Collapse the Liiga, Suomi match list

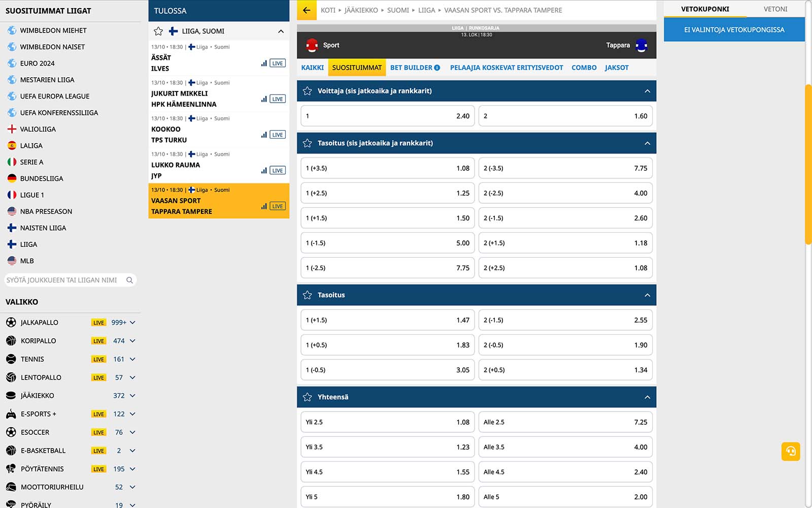pos(281,31)
